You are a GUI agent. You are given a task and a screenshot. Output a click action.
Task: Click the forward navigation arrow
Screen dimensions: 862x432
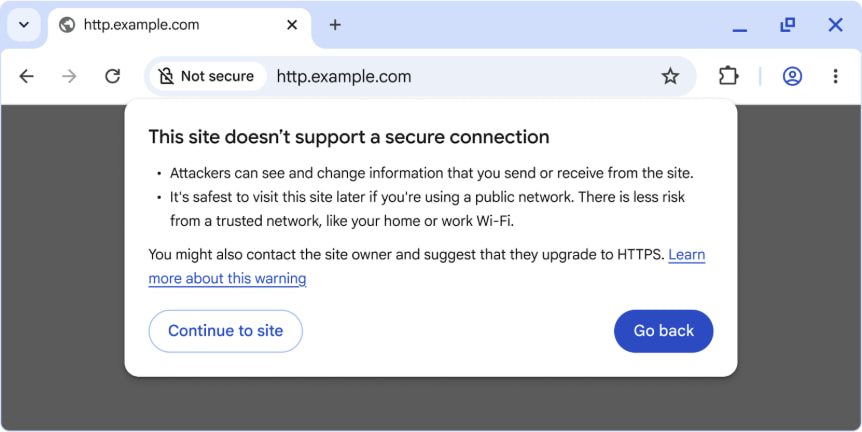tap(69, 76)
